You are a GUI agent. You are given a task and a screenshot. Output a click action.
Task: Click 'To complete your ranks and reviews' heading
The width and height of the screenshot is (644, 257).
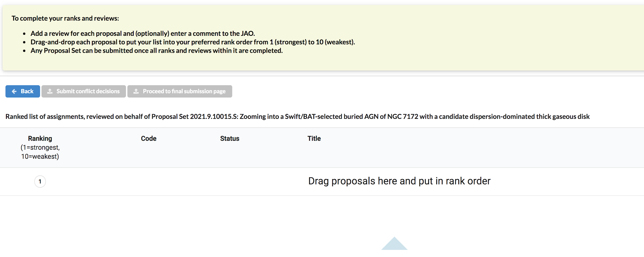pos(65,18)
